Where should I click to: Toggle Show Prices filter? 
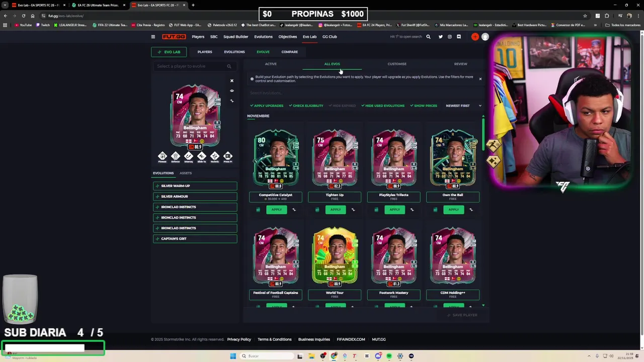click(x=424, y=106)
